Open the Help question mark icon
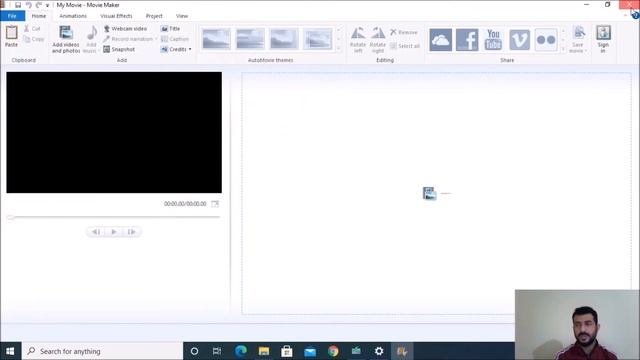Viewport: 640px width, 360px height. (635, 16)
